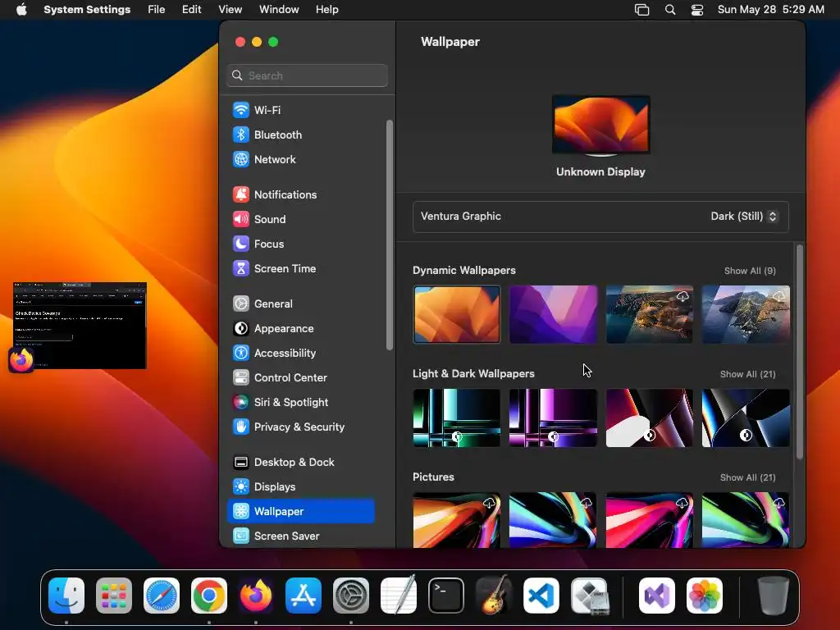This screenshot has width=840, height=630.
Task: Choose red and white wave wallpaper
Action: coord(650,418)
